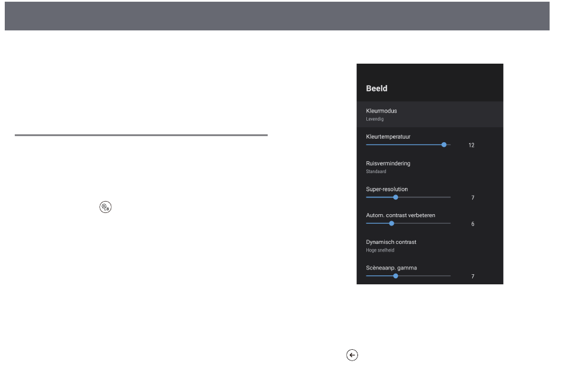
Task: Click the Levendig value under Kleurmodus
Action: tap(375, 119)
